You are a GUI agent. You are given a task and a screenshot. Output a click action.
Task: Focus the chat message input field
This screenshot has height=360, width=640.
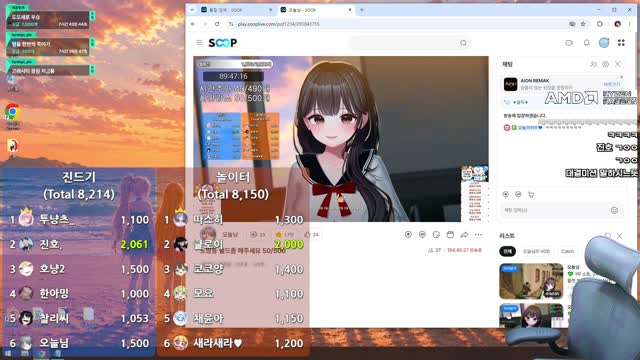[x=556, y=210]
